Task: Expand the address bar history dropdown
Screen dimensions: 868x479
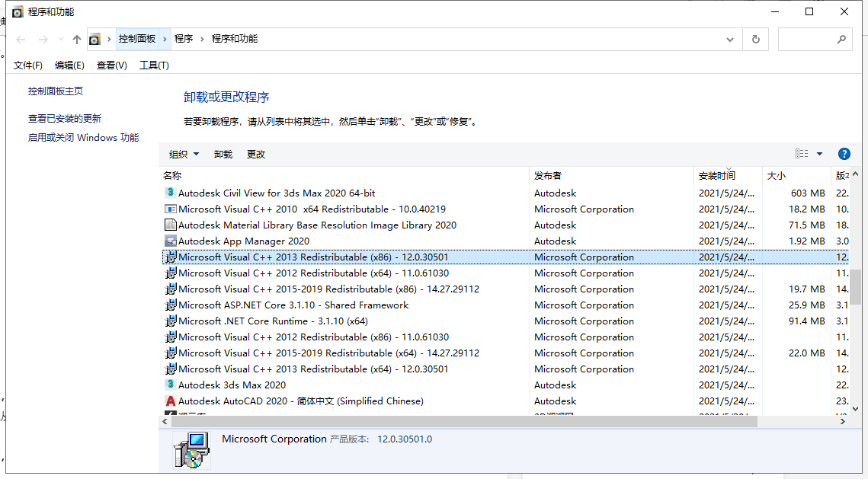Action: 729,40
